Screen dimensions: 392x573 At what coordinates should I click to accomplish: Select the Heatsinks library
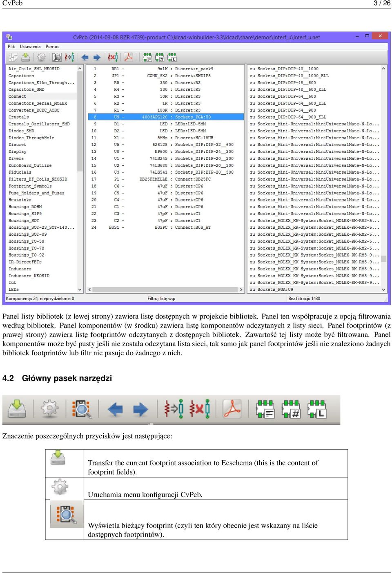[x=42, y=200]
